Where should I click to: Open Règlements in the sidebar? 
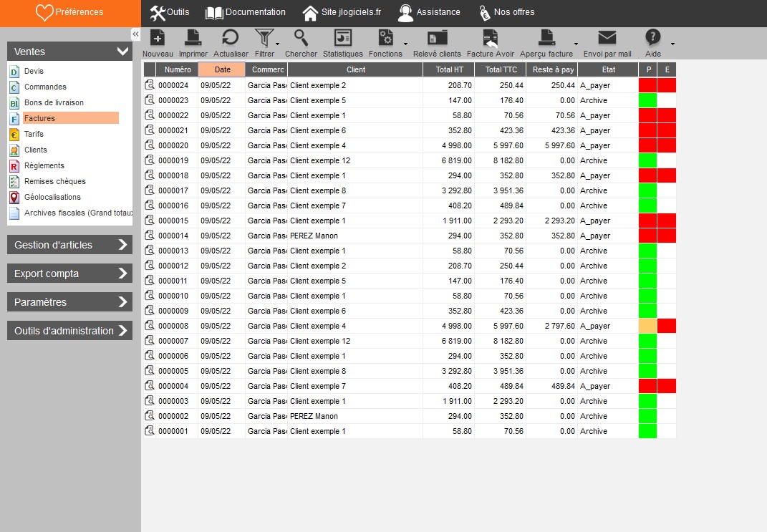(44, 165)
